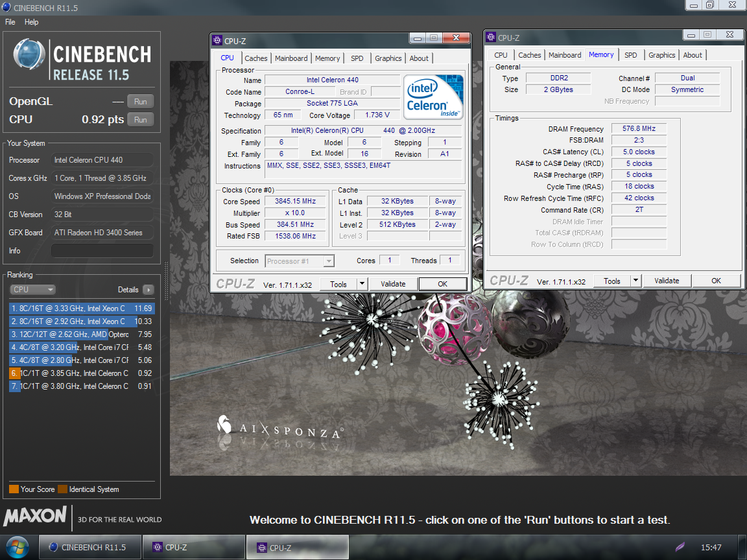Screen dimensions: 747x560
Task: Click the Cinebench title bar app icon
Action: coord(6,7)
